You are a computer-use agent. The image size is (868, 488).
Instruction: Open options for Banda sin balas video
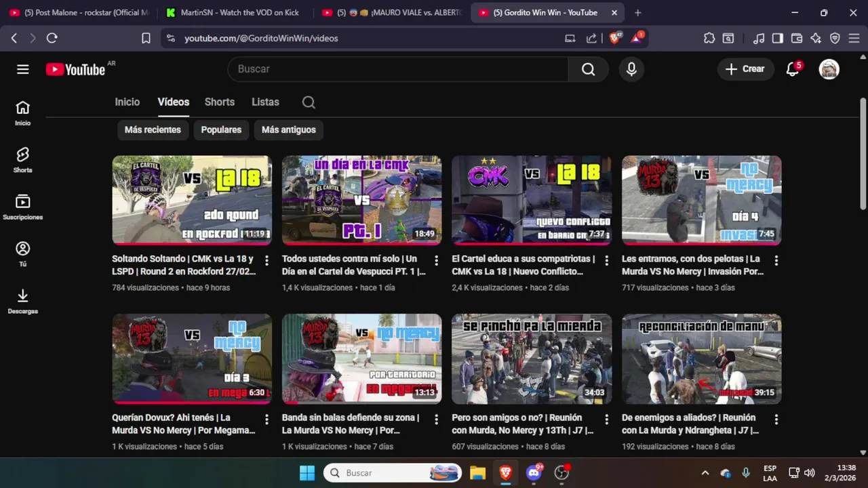(x=436, y=420)
